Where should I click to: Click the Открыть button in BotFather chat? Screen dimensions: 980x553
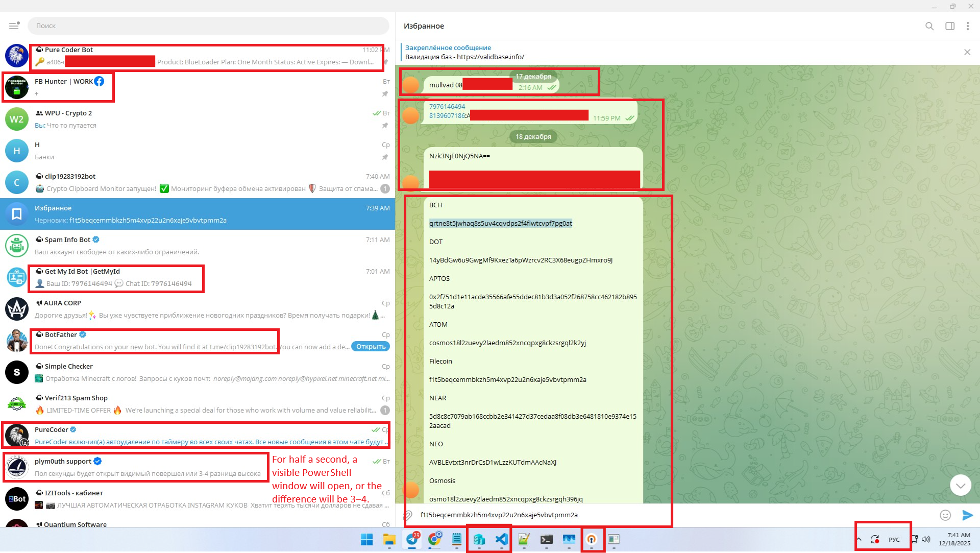point(371,347)
